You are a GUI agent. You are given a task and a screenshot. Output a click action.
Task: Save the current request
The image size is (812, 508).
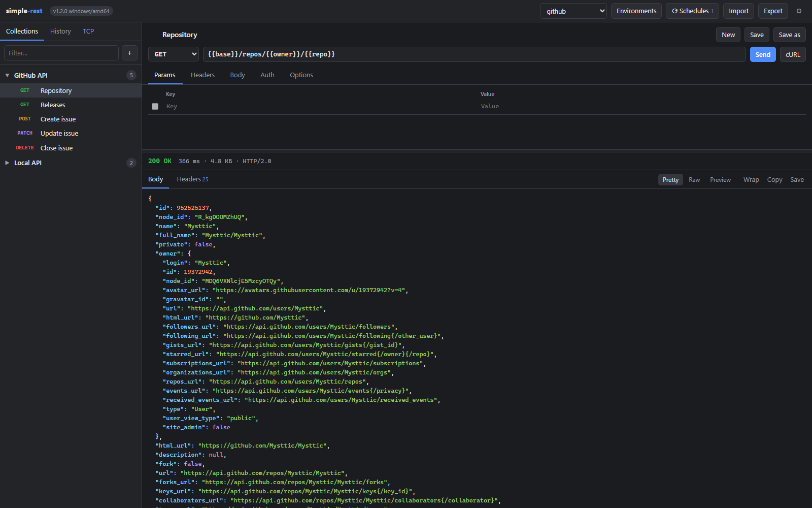(x=757, y=35)
